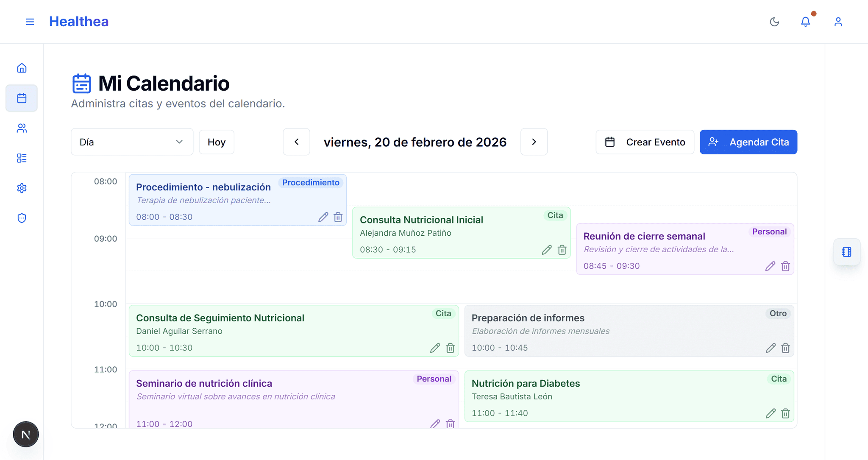Screen dimensions: 868x460
Task: Delete Procedimiento - nebulización event
Action: [x=338, y=217]
